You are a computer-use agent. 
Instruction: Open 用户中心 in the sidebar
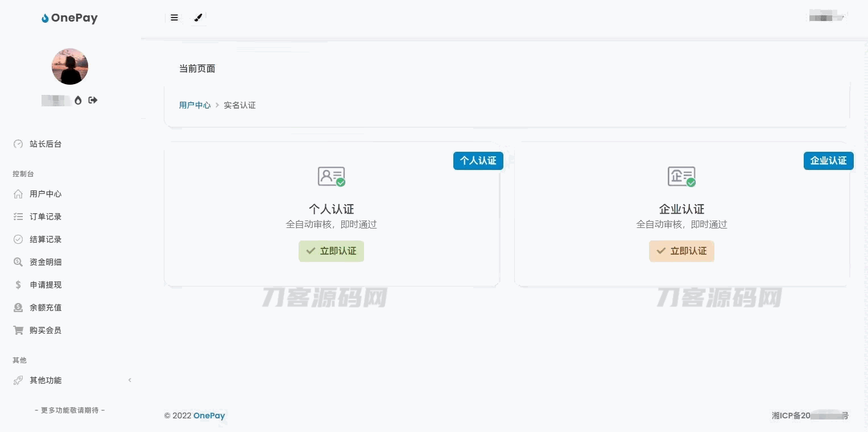(46, 194)
